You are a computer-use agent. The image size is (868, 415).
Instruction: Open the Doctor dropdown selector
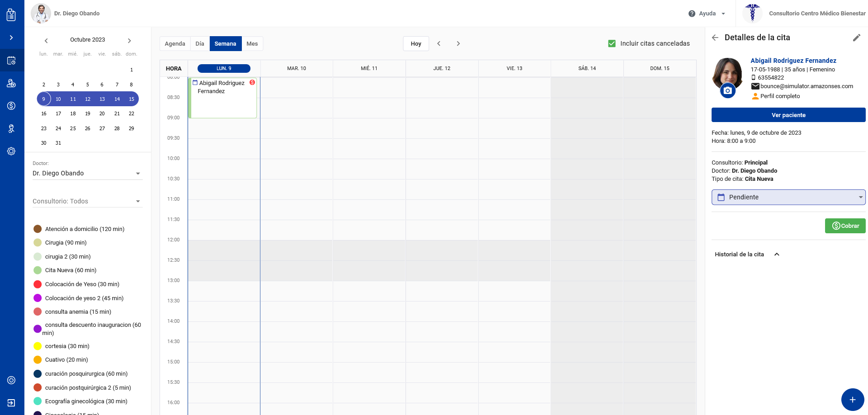point(87,174)
